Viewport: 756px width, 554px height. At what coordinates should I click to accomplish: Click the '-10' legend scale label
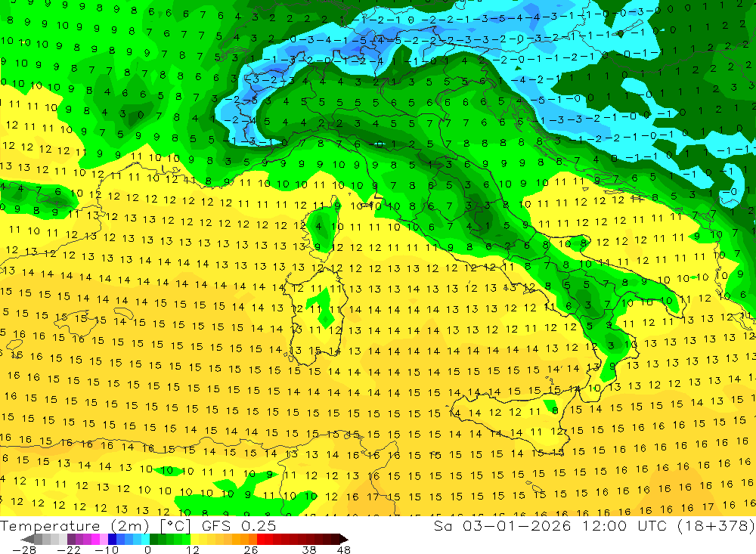106,550
